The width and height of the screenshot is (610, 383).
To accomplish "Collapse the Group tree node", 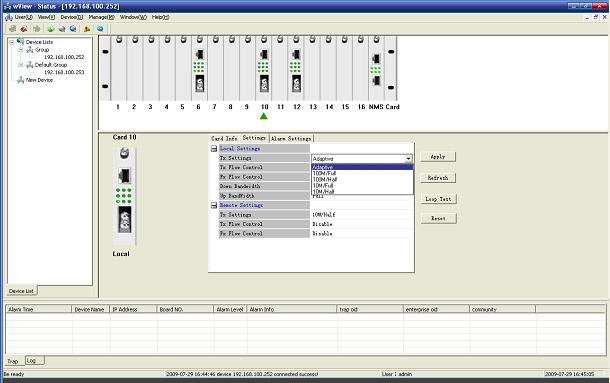I will pyautogui.click(x=21, y=50).
